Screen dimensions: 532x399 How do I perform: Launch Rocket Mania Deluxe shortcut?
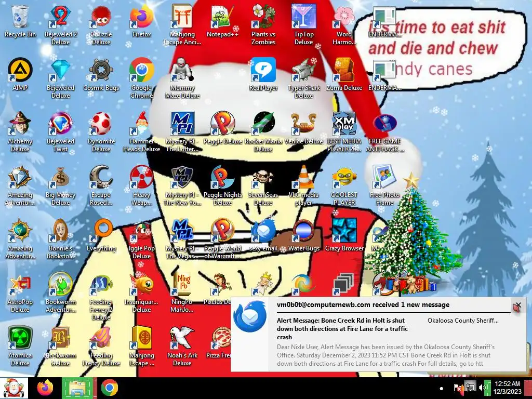(263, 131)
